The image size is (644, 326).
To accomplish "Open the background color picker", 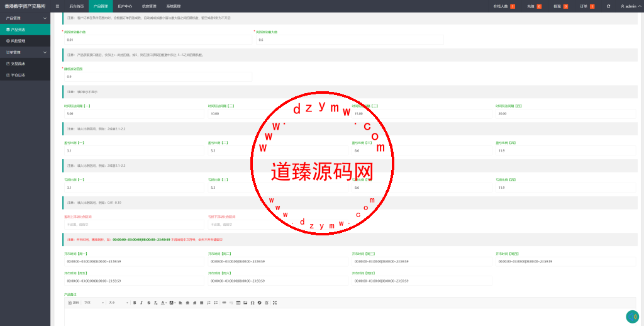I will (172, 303).
